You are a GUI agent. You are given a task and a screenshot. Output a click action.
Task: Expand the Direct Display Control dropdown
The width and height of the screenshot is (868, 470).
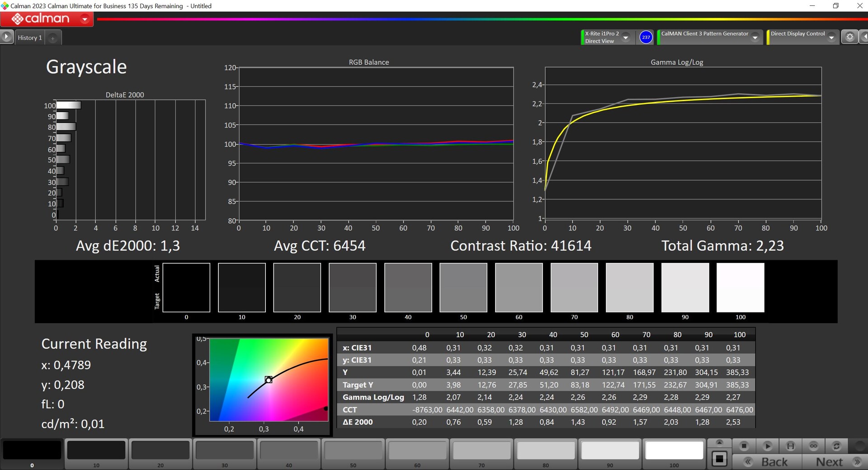[831, 38]
